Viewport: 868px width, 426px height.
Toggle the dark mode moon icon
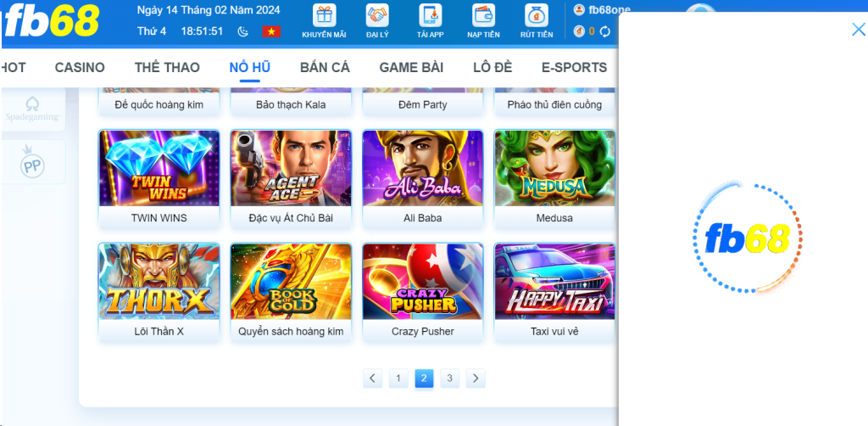pyautogui.click(x=243, y=31)
